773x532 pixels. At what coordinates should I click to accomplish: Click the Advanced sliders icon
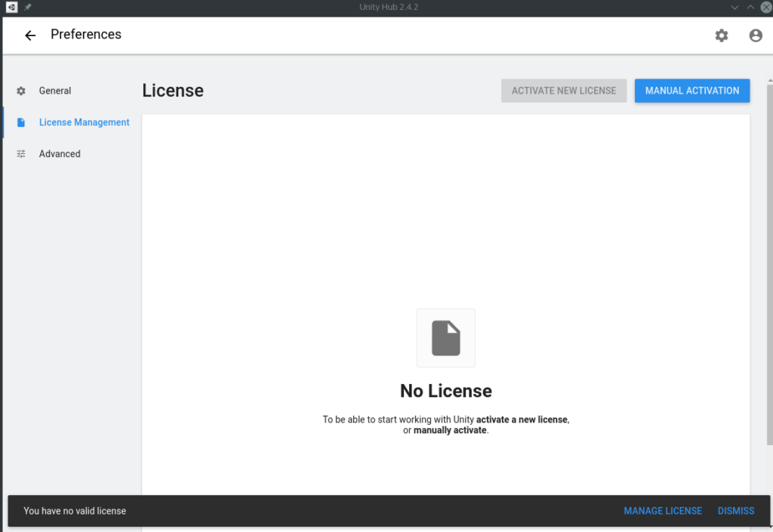click(20, 154)
